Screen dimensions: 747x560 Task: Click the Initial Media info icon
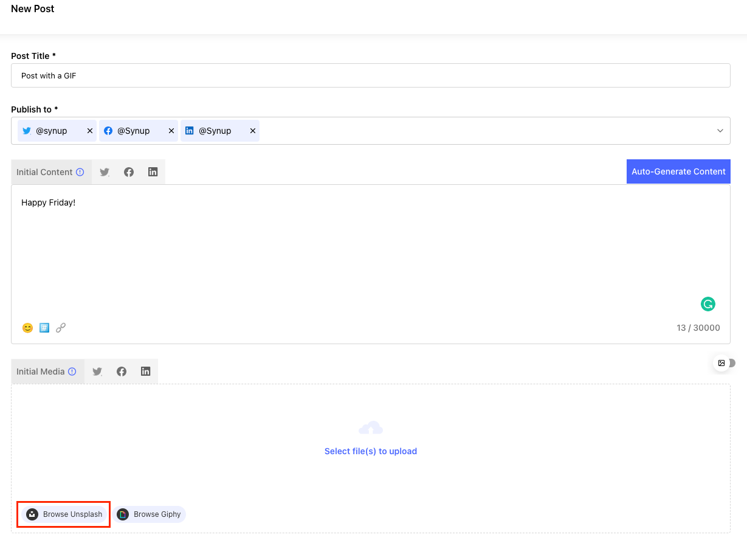(x=72, y=372)
